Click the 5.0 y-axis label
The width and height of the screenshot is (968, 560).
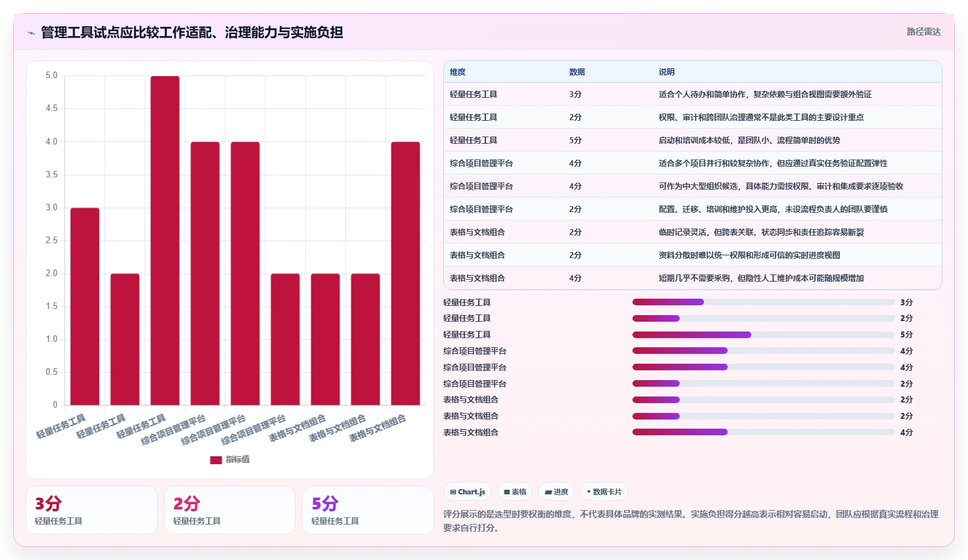[x=51, y=75]
